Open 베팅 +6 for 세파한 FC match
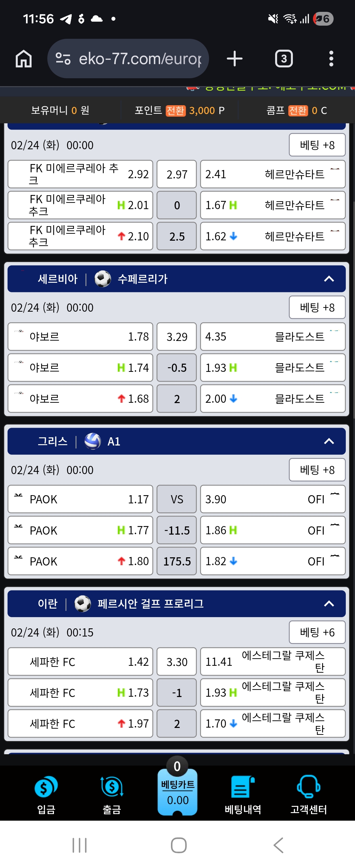 tap(317, 632)
